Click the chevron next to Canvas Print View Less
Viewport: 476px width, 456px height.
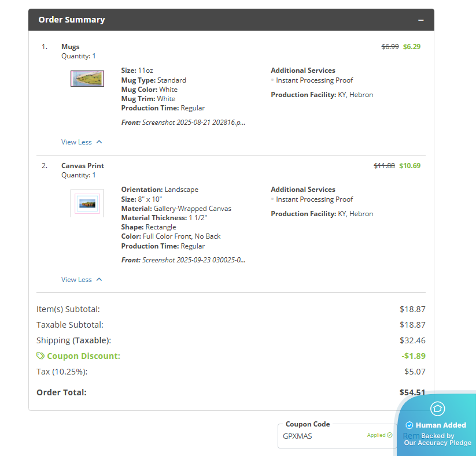(99, 279)
